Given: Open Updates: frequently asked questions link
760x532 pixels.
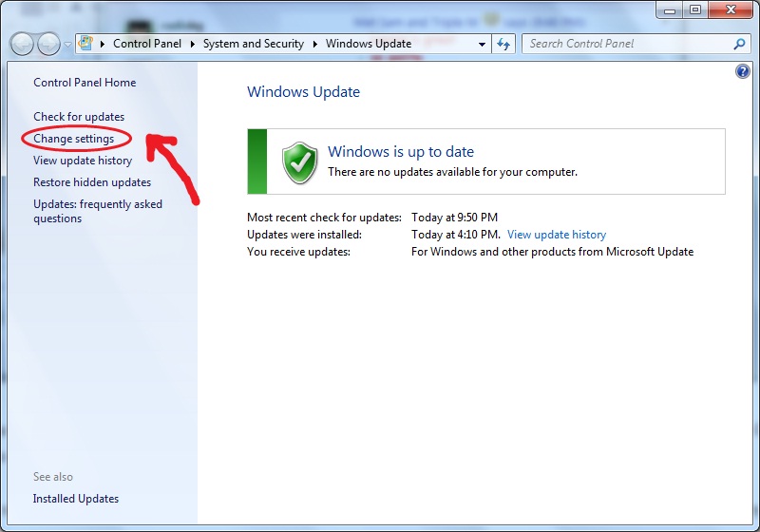Looking at the screenshot, I should pos(98,211).
